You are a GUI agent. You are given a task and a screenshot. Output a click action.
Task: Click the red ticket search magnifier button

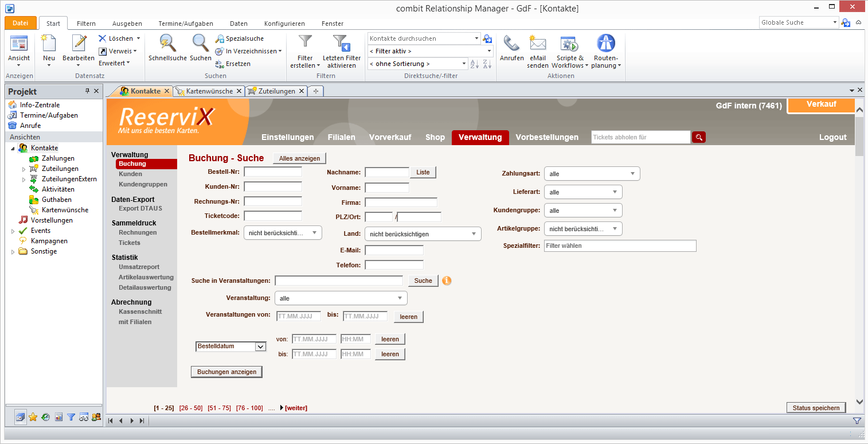(x=698, y=137)
